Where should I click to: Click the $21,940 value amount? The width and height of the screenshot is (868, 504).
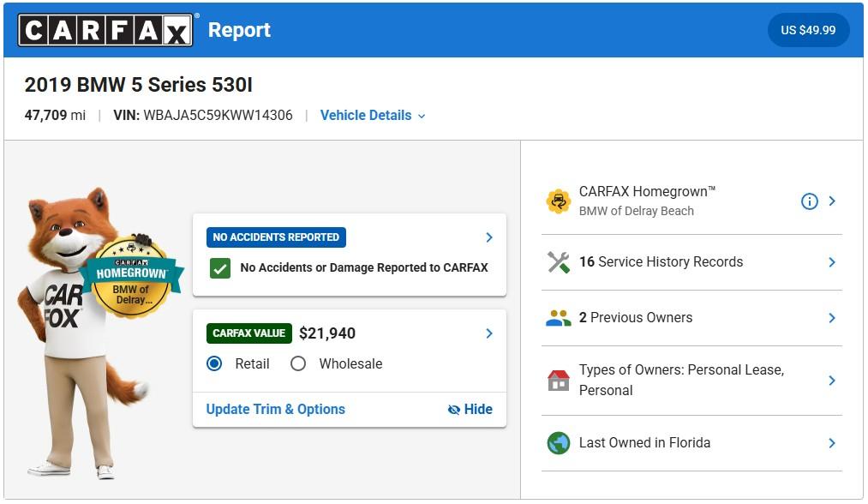(327, 333)
